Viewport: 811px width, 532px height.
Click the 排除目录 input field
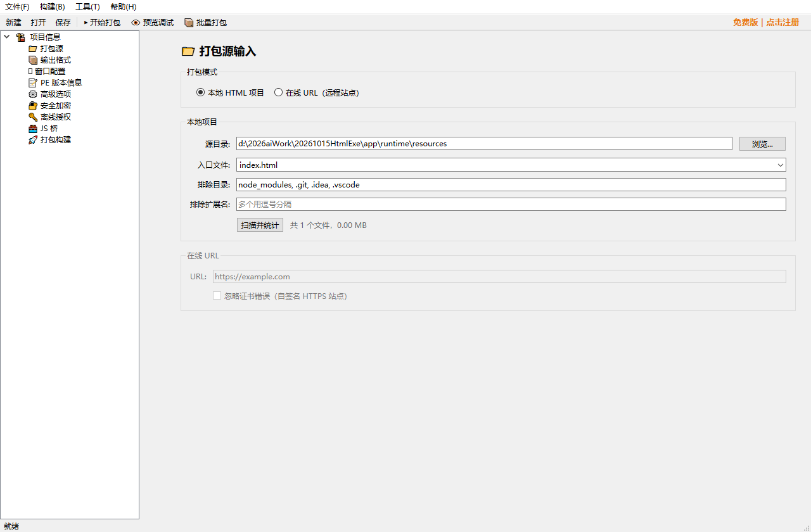[511, 185]
